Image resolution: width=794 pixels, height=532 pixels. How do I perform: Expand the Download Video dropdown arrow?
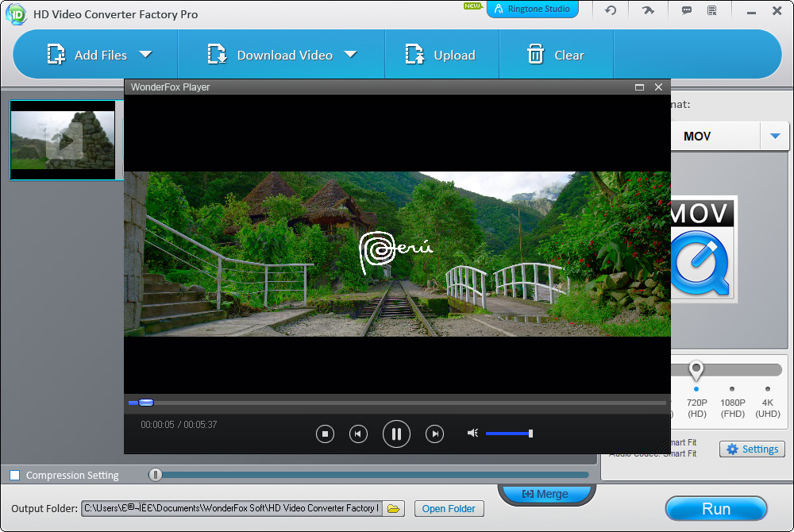350,54
